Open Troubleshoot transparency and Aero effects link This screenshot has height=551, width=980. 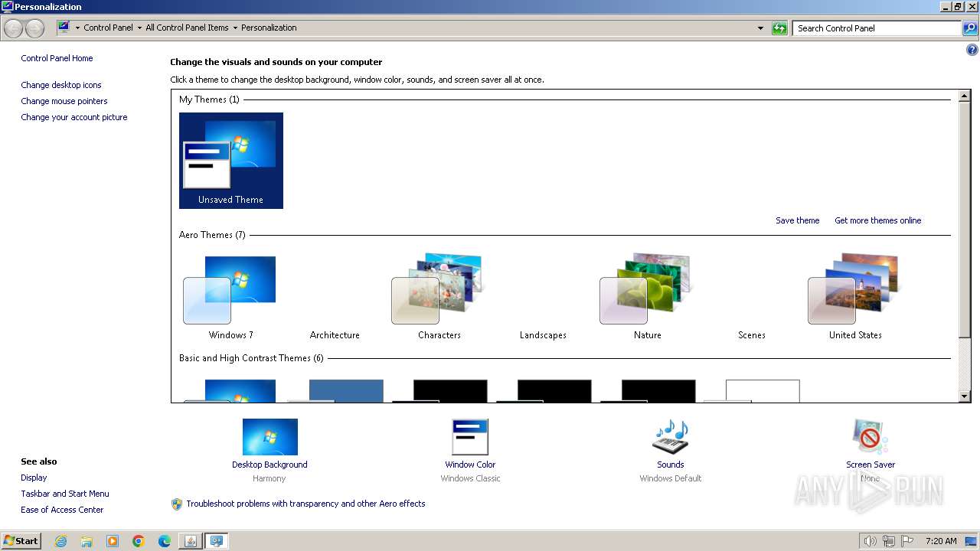point(305,504)
